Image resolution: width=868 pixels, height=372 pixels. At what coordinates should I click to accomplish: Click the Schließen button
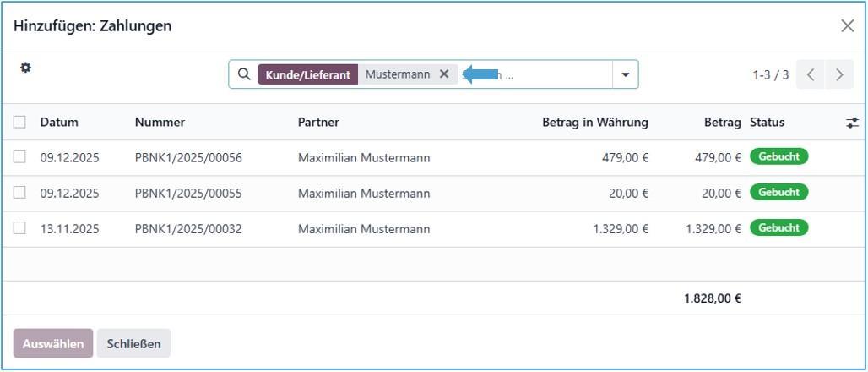coord(133,344)
